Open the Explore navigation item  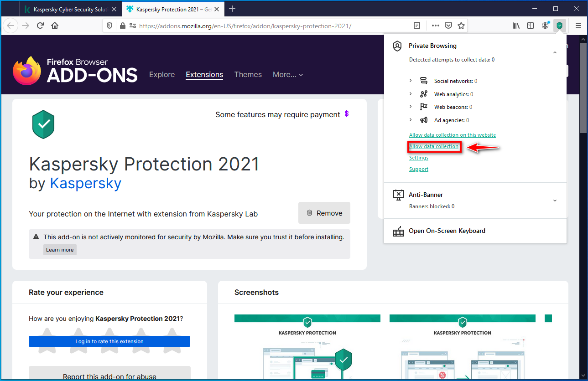[162, 75]
